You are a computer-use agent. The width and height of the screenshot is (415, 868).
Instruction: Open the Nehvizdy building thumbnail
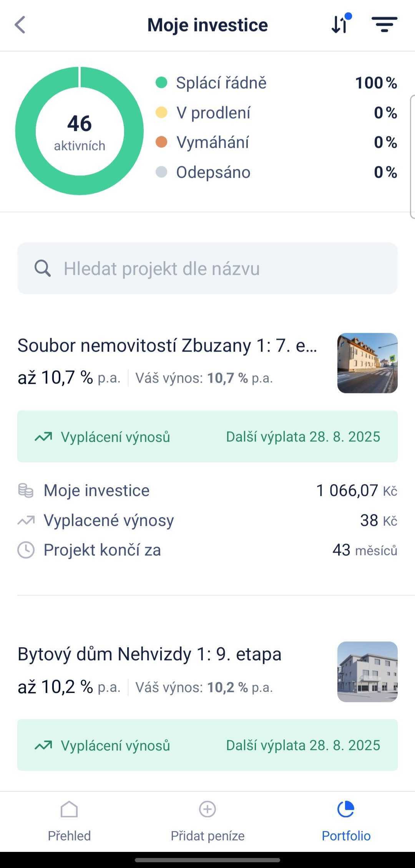click(367, 672)
